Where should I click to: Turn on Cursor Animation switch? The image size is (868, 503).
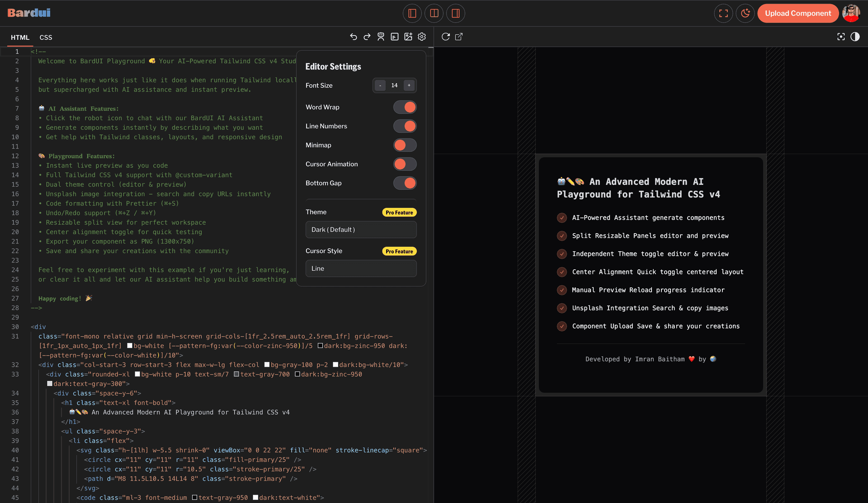pyautogui.click(x=405, y=164)
